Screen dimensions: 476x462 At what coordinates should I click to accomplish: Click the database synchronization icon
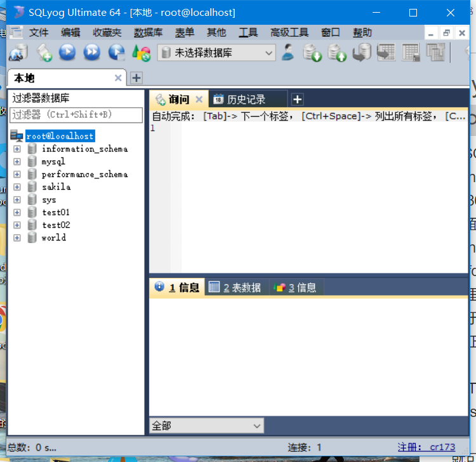click(x=362, y=52)
